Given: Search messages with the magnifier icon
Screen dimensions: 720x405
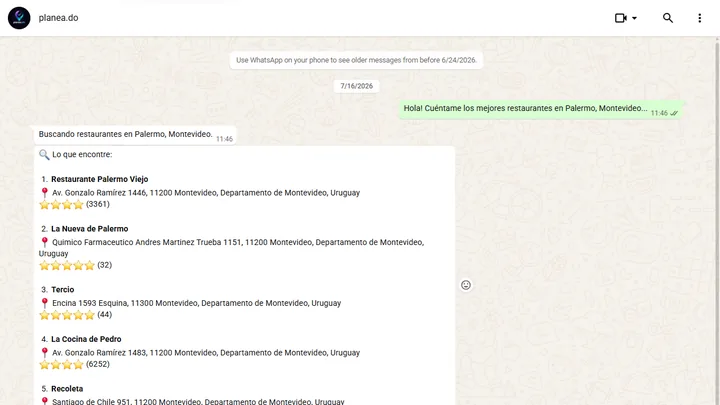Looking at the screenshot, I should [x=668, y=18].
